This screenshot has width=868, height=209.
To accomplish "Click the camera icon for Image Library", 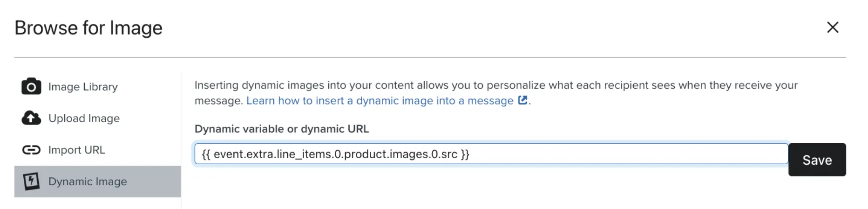I will (31, 87).
